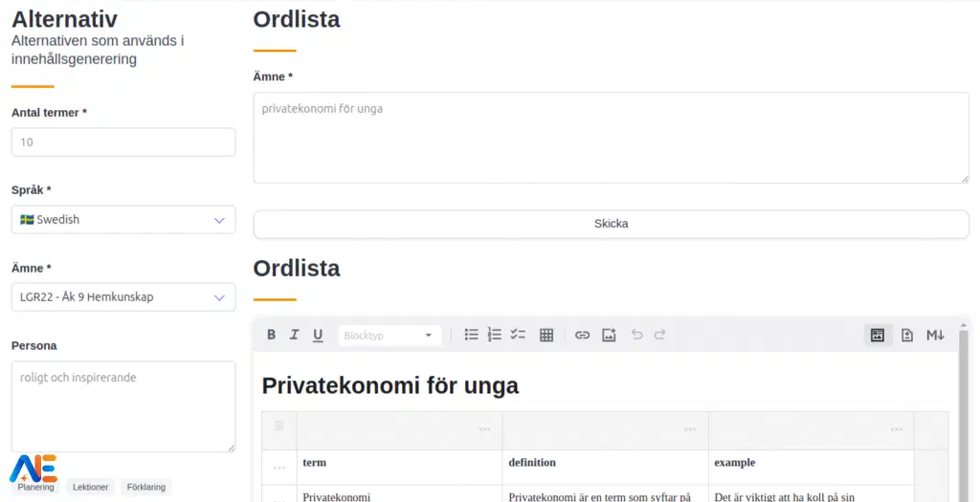Click the cell starting 'Privatekonomi är en term'
980x502 pixels.
coord(605,494)
